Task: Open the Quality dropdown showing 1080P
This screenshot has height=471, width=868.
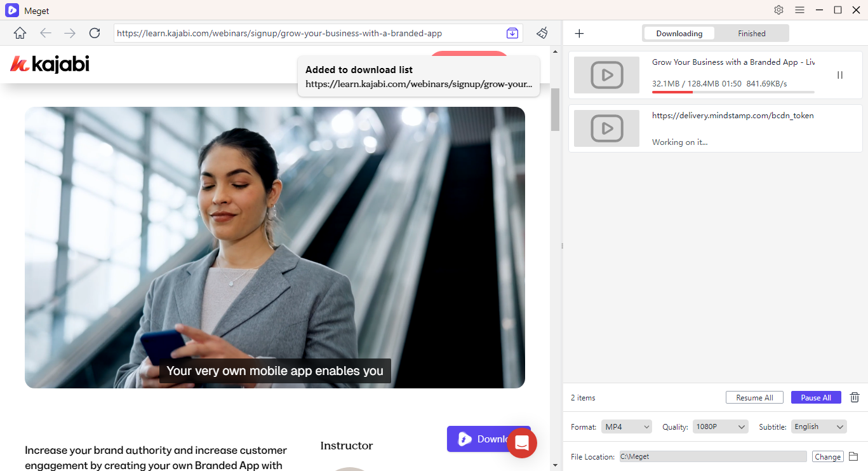Action: pyautogui.click(x=720, y=426)
